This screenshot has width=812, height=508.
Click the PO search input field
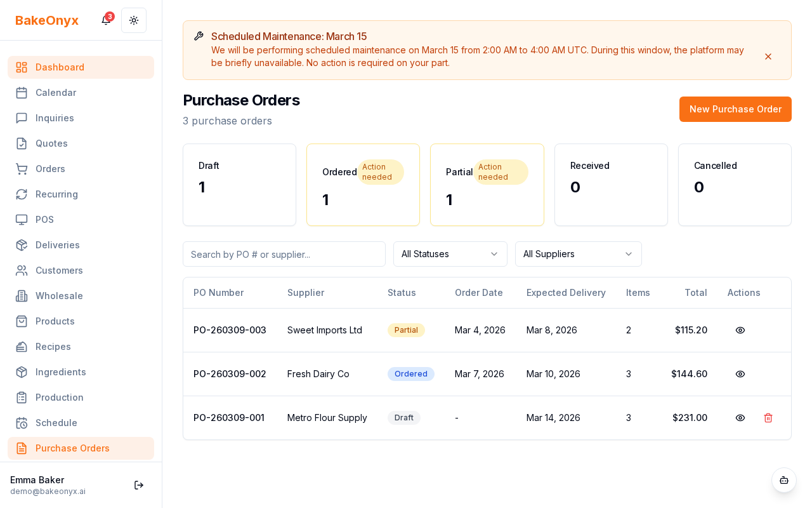(284, 254)
